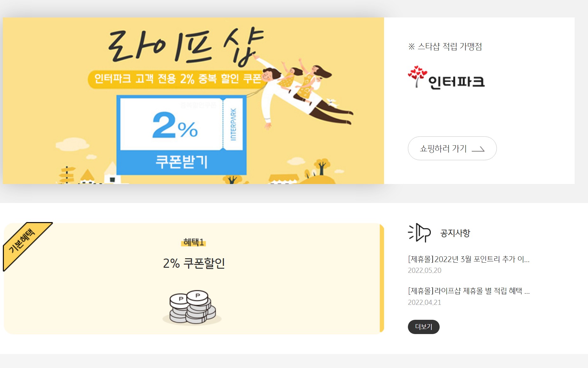Click the 더보기 button under notices
Screen dimensions: 588x368
click(x=424, y=327)
